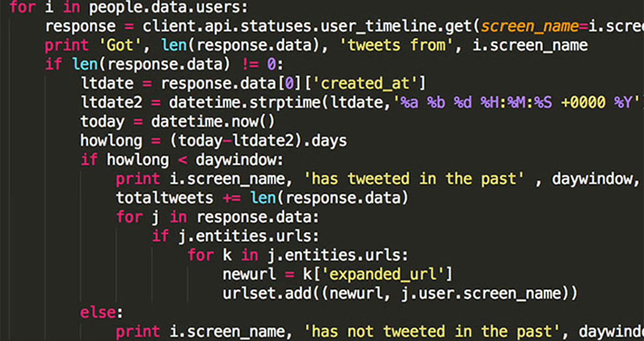Click the '+=' operator after totaltweets
Viewport: 644px width, 341px height.
point(231,198)
